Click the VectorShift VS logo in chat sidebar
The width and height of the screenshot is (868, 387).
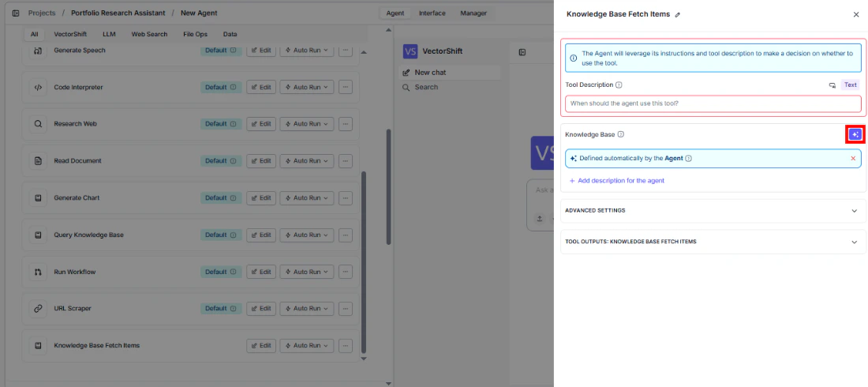coord(410,51)
